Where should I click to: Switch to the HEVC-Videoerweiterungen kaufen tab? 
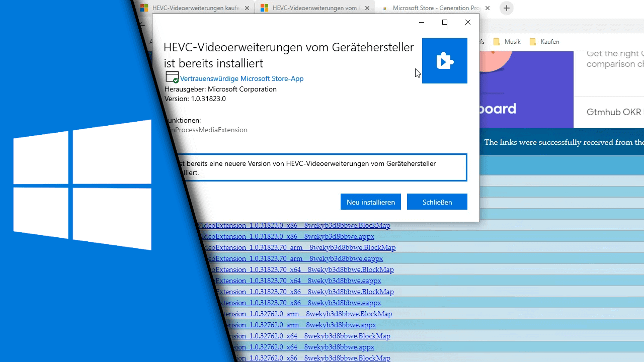194,8
